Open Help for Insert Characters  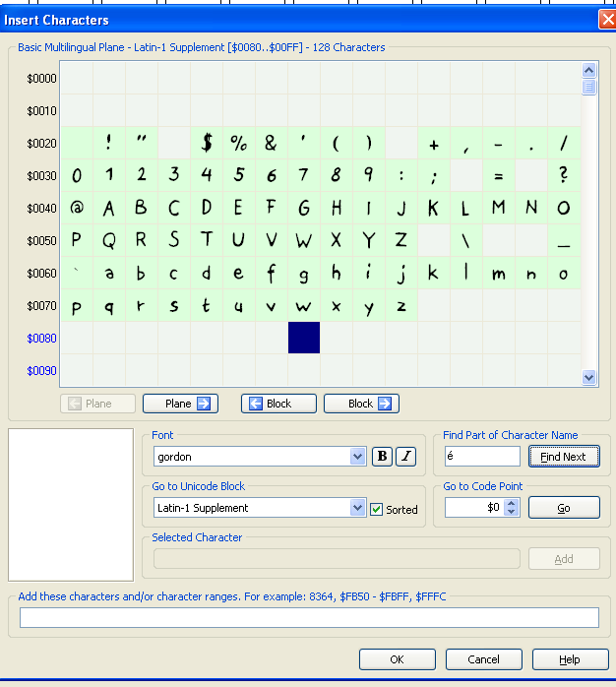coord(570,659)
